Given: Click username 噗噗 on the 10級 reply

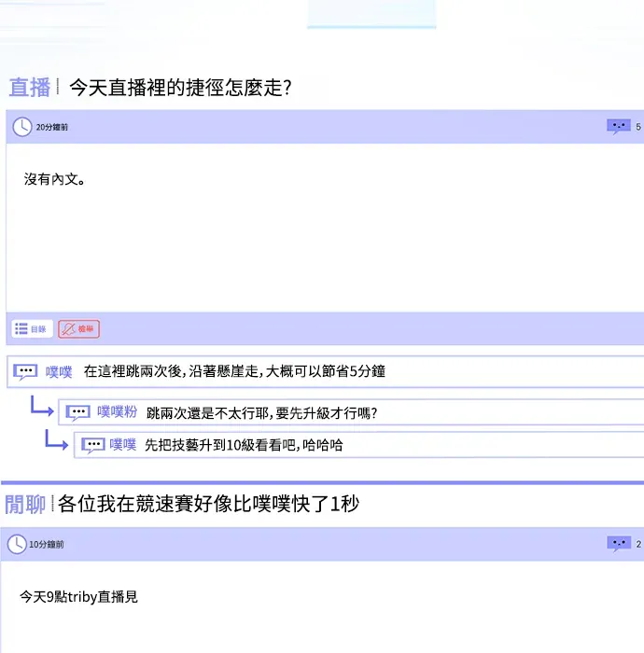Looking at the screenshot, I should click(123, 445).
